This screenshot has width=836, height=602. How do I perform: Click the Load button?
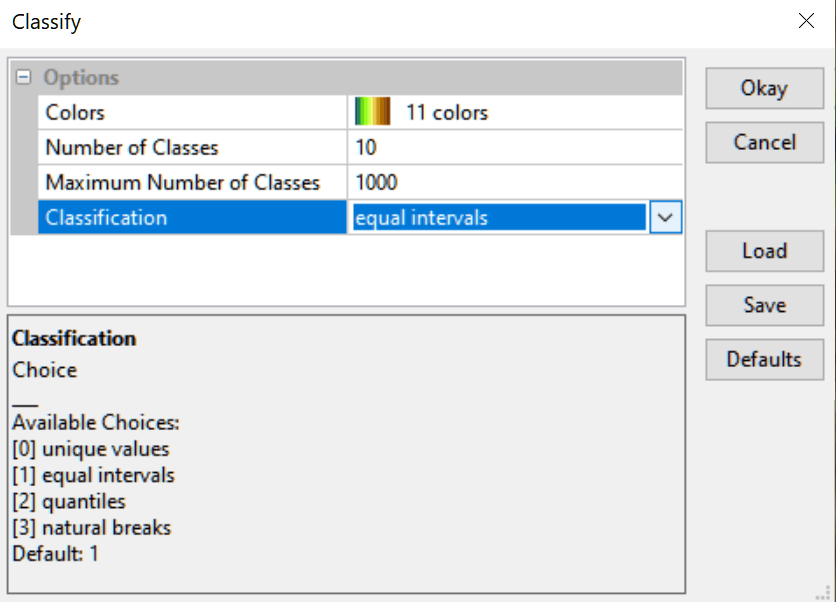pos(764,251)
